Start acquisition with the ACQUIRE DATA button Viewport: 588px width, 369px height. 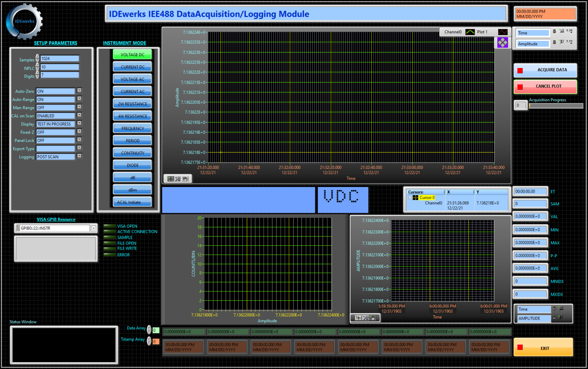point(545,70)
